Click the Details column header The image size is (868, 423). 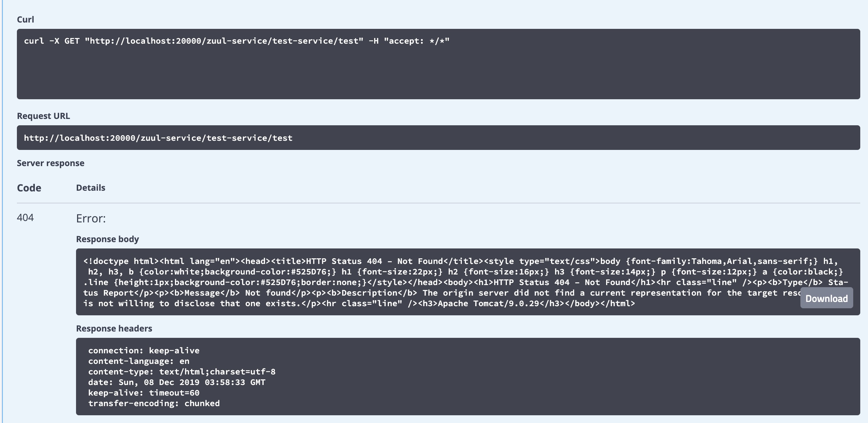pyautogui.click(x=90, y=188)
